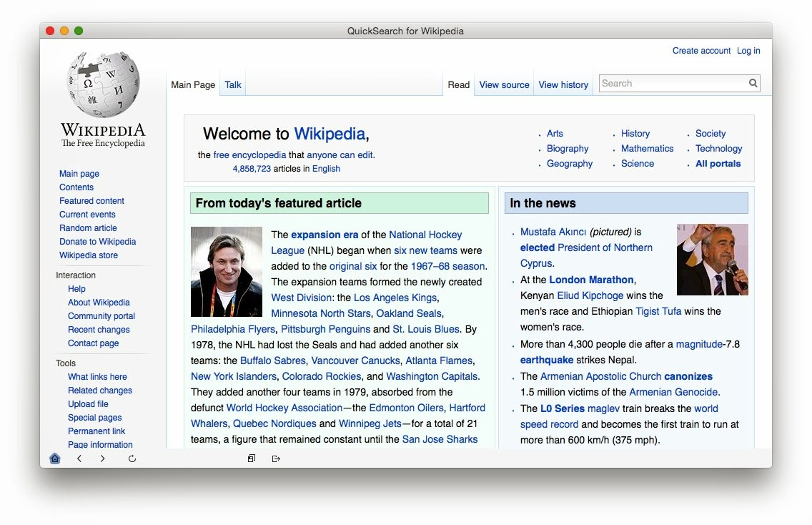Go back with the left arrow icon
Screen dimensions: 812x525
click(79, 458)
